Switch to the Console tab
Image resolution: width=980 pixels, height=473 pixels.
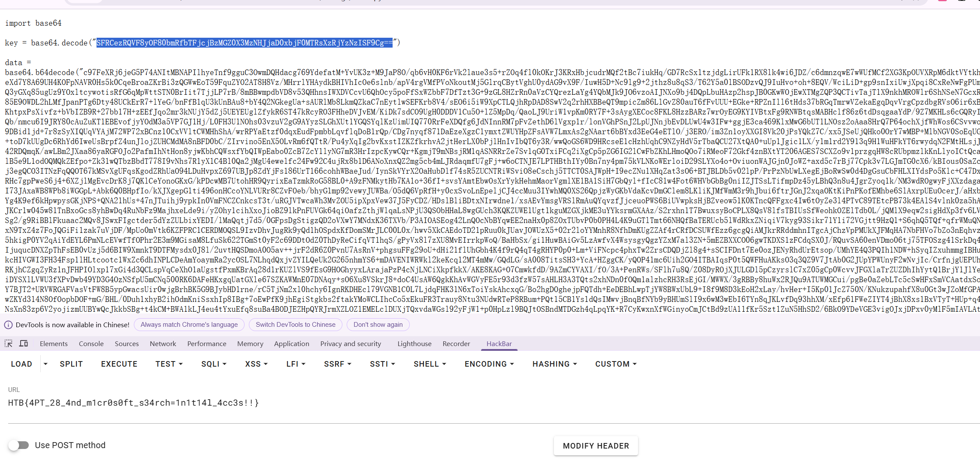(91, 343)
